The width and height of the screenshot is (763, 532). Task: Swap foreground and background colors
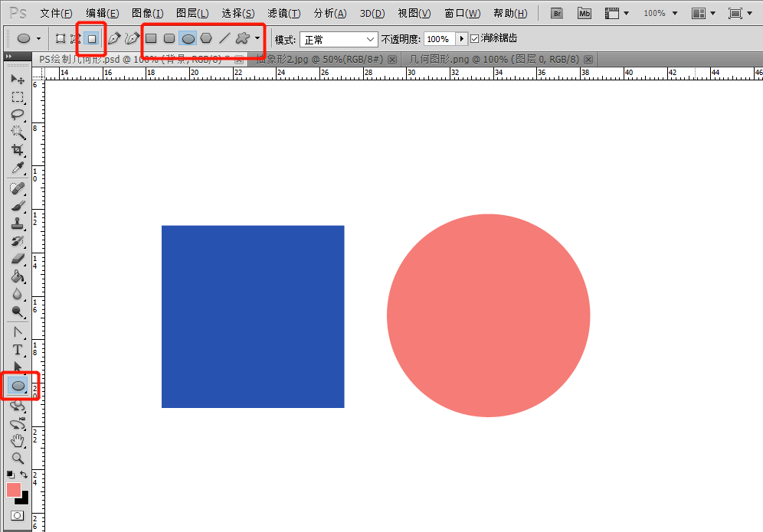(24, 474)
